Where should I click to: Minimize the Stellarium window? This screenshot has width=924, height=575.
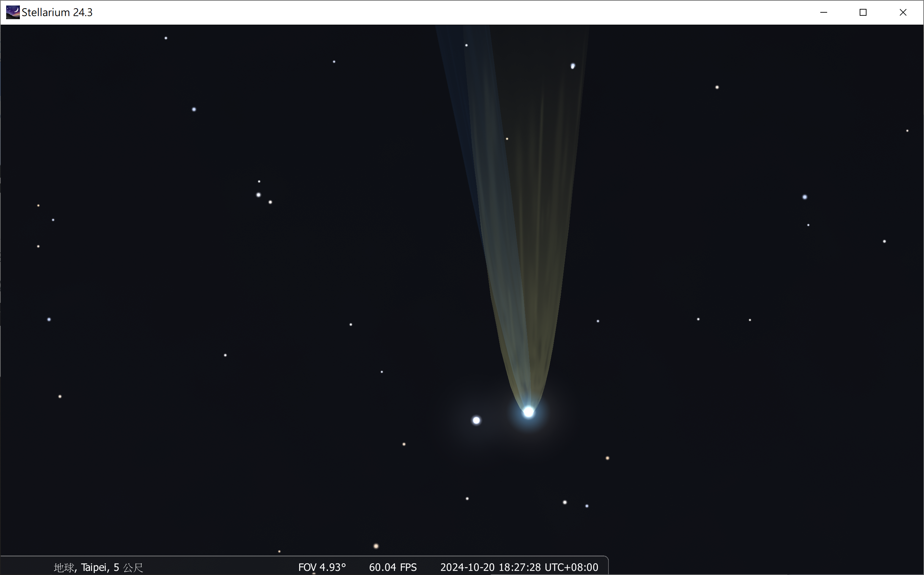coord(824,13)
